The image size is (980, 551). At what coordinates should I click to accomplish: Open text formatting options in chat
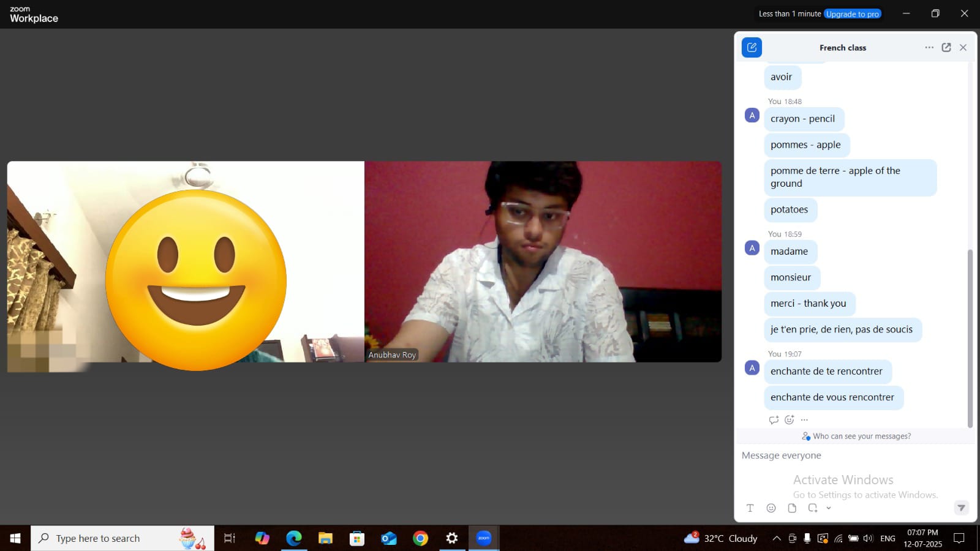coord(750,508)
